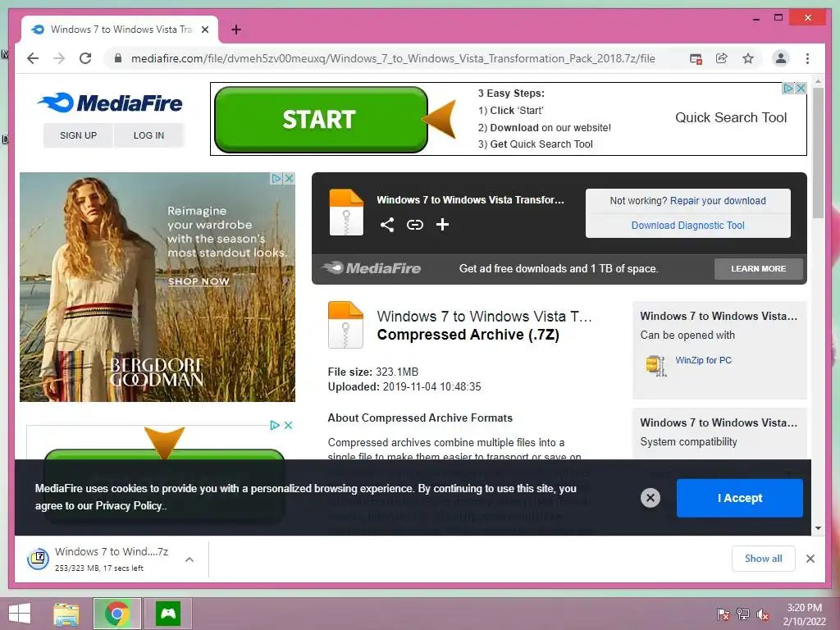Open the Chrome three-dot menu
The height and width of the screenshot is (630, 840).
(807, 58)
